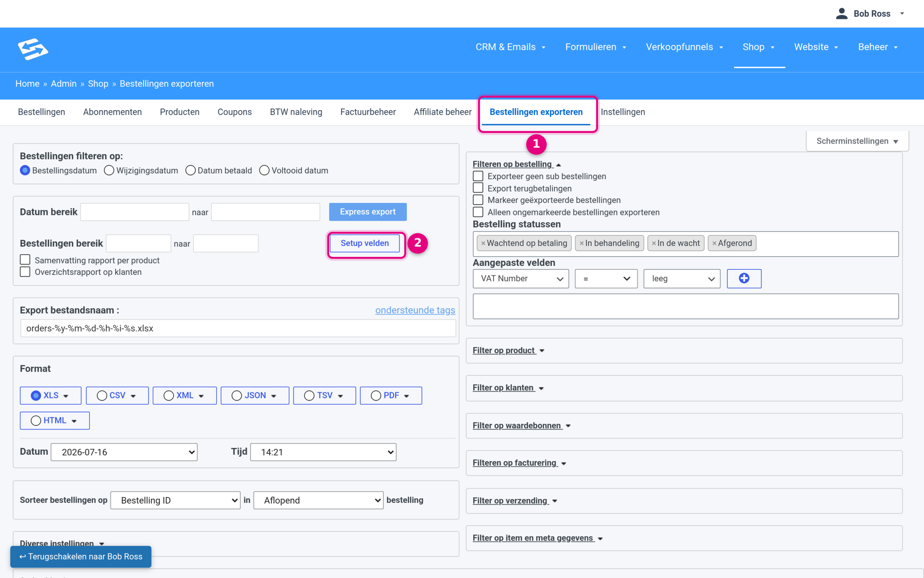Expand Filter op waardebonnen section
Image resolution: width=924 pixels, height=578 pixels.
[x=522, y=426]
